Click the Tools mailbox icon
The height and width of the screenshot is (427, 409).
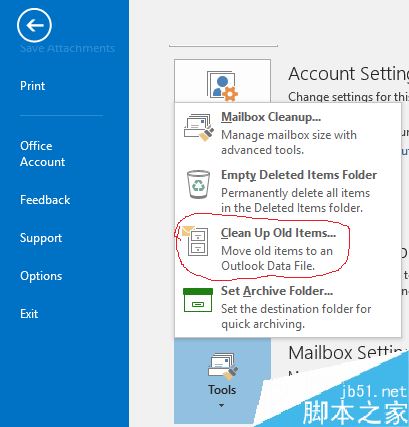pyautogui.click(x=223, y=367)
